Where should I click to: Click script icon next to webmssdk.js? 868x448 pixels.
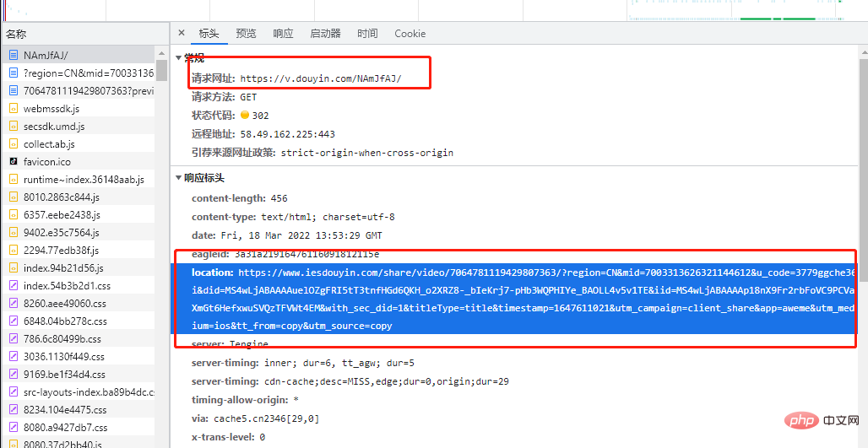click(14, 108)
